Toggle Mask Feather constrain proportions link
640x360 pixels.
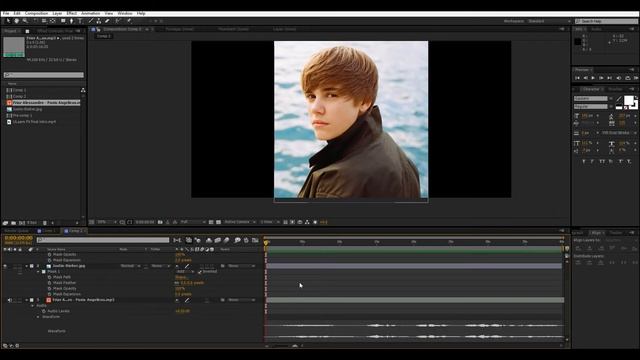[x=177, y=283]
